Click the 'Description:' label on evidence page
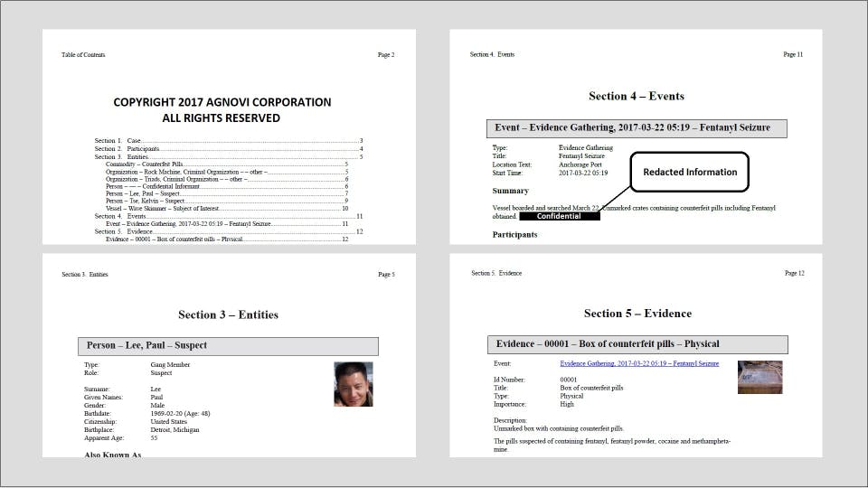 (x=510, y=420)
